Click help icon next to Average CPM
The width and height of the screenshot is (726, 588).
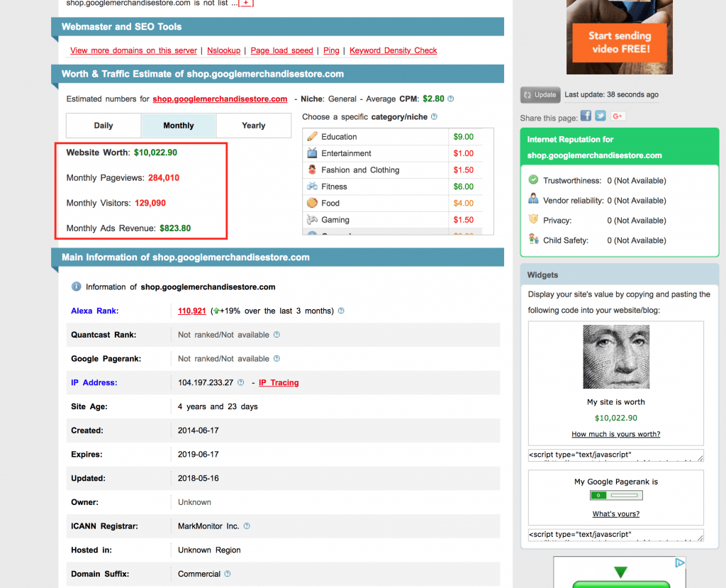tap(451, 99)
